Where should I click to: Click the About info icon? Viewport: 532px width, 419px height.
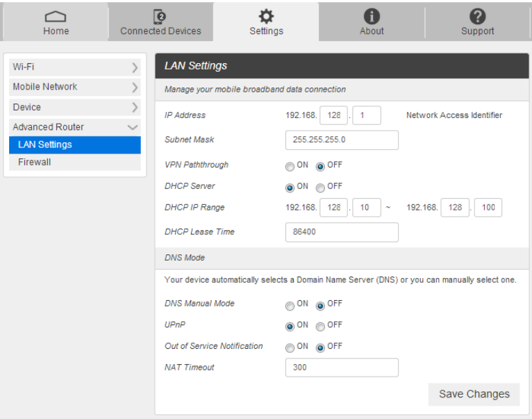coord(372,17)
